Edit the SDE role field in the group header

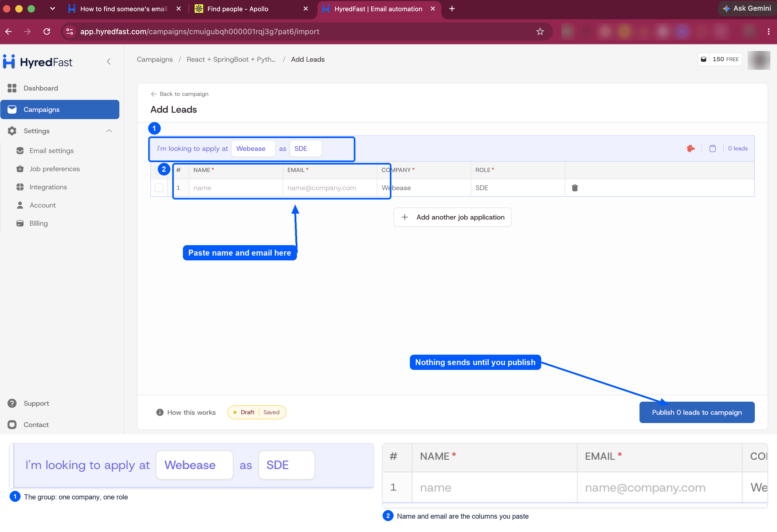coord(305,148)
